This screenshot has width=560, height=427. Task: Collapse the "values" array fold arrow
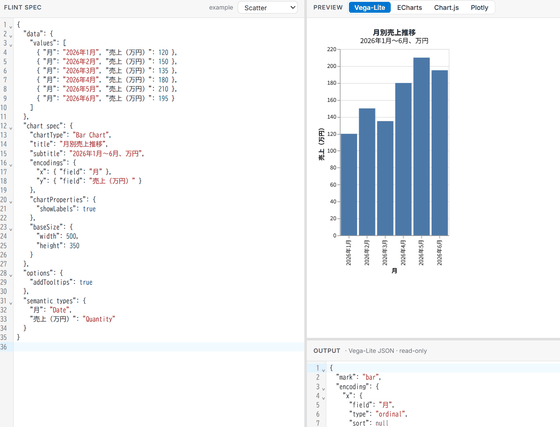(x=11, y=45)
